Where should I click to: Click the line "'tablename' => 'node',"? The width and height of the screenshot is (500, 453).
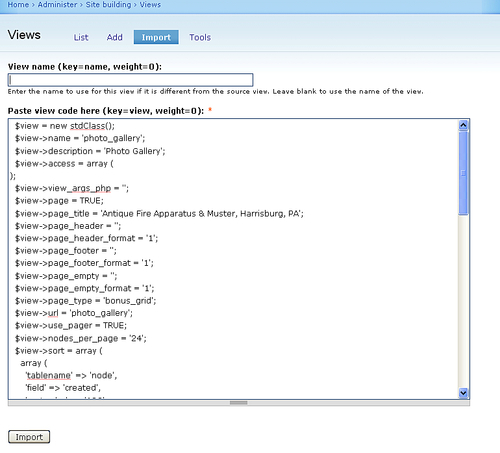(x=71, y=376)
